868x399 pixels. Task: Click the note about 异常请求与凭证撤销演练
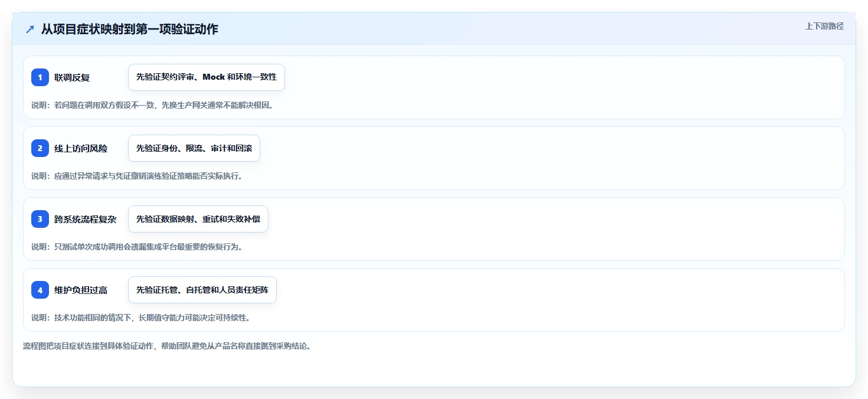(x=137, y=176)
